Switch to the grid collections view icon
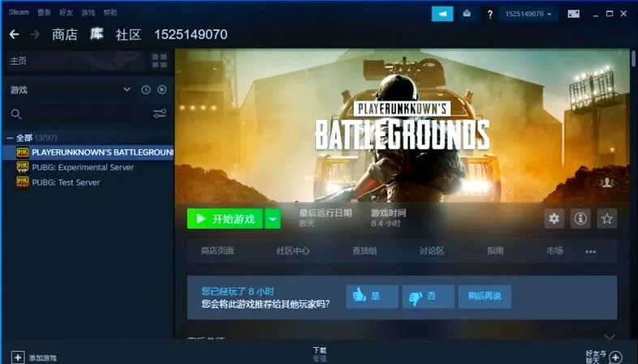The height and width of the screenshot is (364, 638). 159,61
